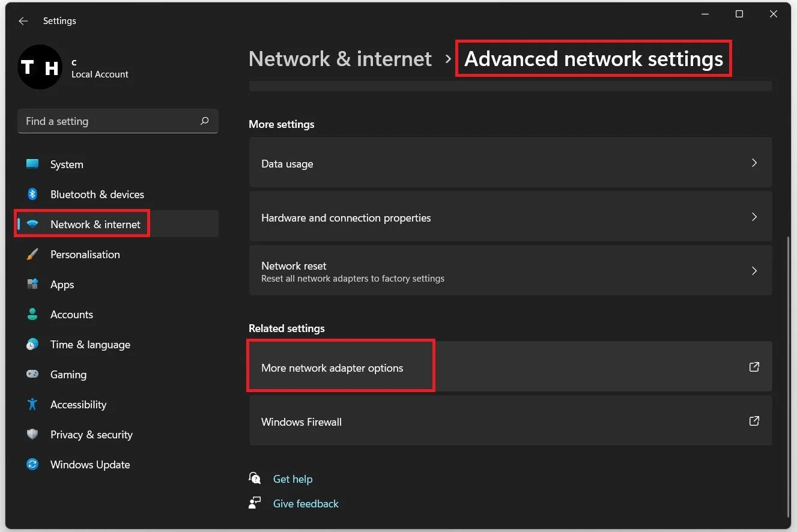Click the Privacy shield icon
797x532 pixels.
click(x=32, y=434)
